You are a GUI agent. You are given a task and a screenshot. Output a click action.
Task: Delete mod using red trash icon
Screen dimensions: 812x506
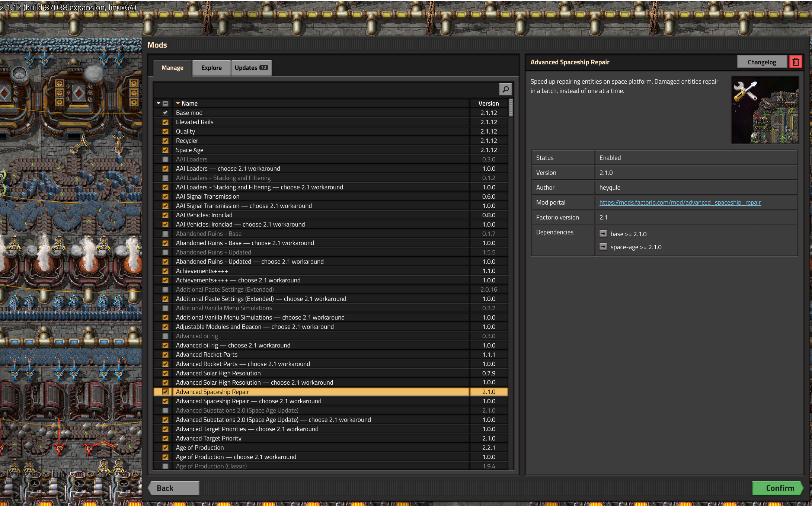(x=795, y=62)
